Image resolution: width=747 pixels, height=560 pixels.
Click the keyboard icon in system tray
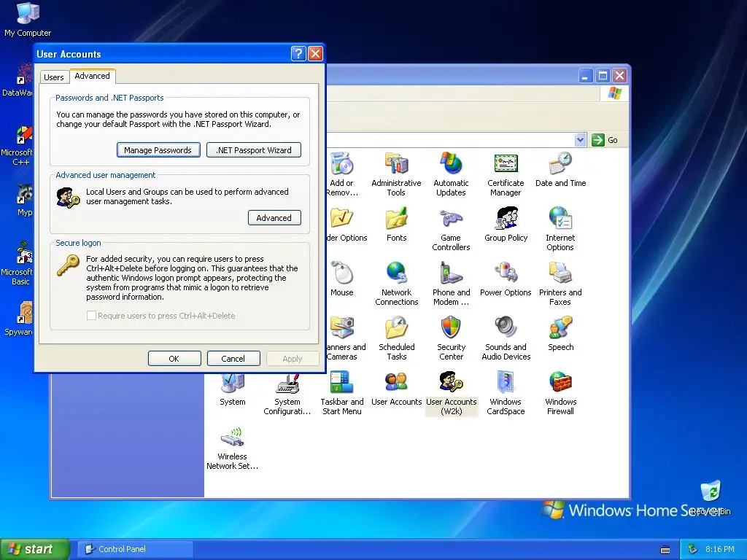tap(665, 550)
